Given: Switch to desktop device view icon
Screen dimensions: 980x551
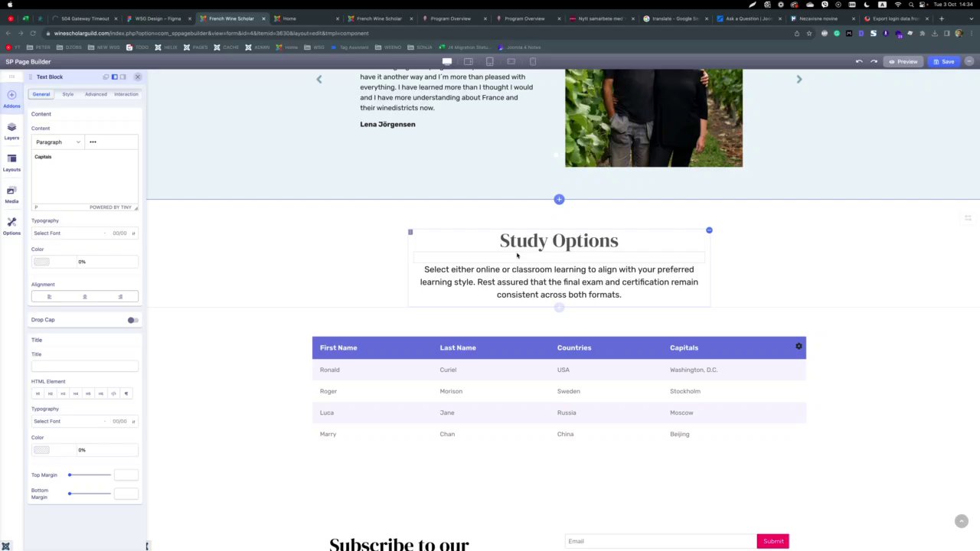Looking at the screenshot, I should click(447, 61).
